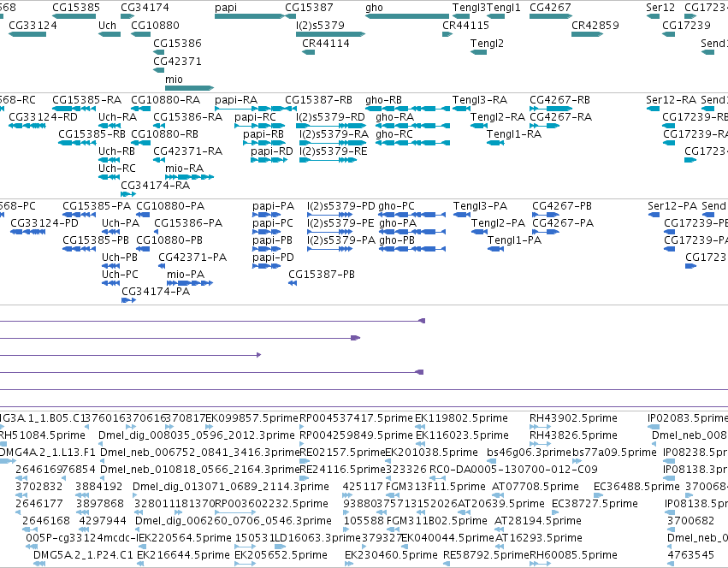Click the gho-RC transcript exon glyph
Image resolution: width=728 pixels, height=568 pixels.
[412, 143]
